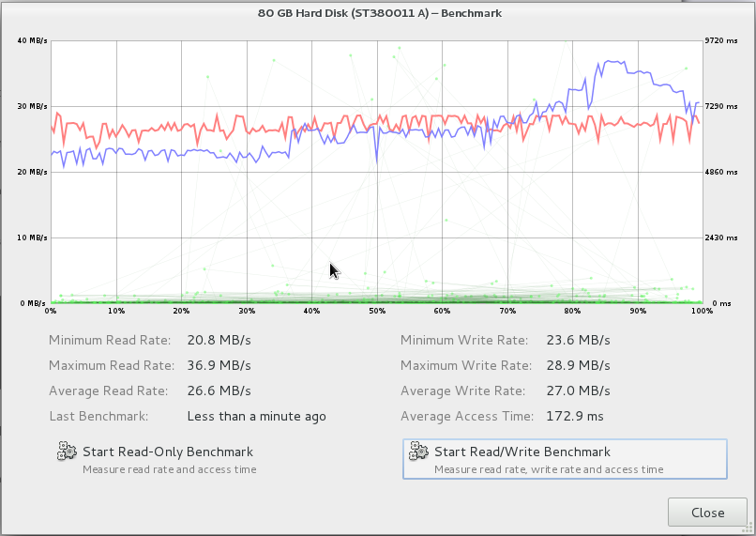The height and width of the screenshot is (536, 756).
Task: Click the 40 MB/s label on the graph
Action: (32, 40)
